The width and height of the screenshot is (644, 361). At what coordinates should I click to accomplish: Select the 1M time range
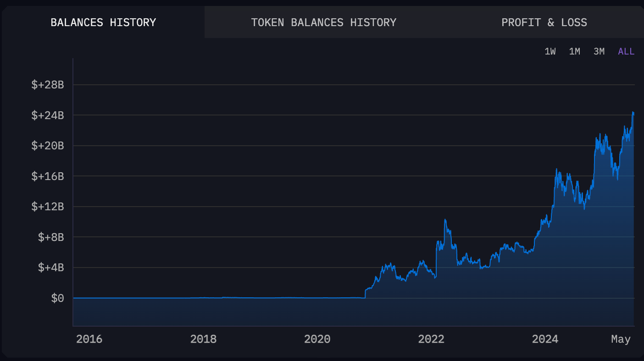coord(574,51)
